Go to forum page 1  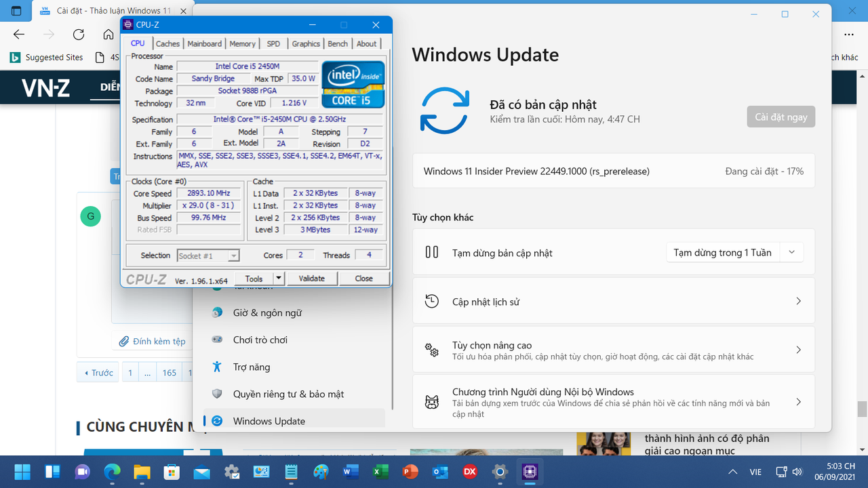pos(130,373)
